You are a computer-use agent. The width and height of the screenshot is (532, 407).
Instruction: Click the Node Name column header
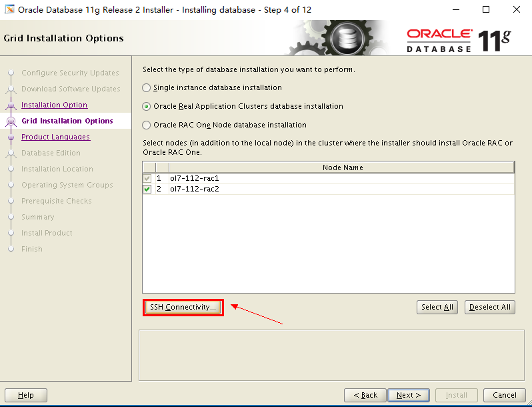pos(342,167)
